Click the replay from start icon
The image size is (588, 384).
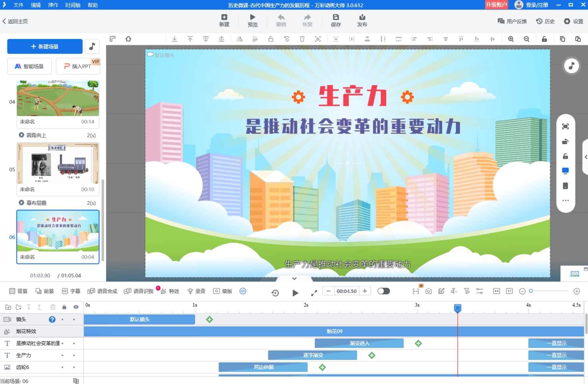point(275,293)
